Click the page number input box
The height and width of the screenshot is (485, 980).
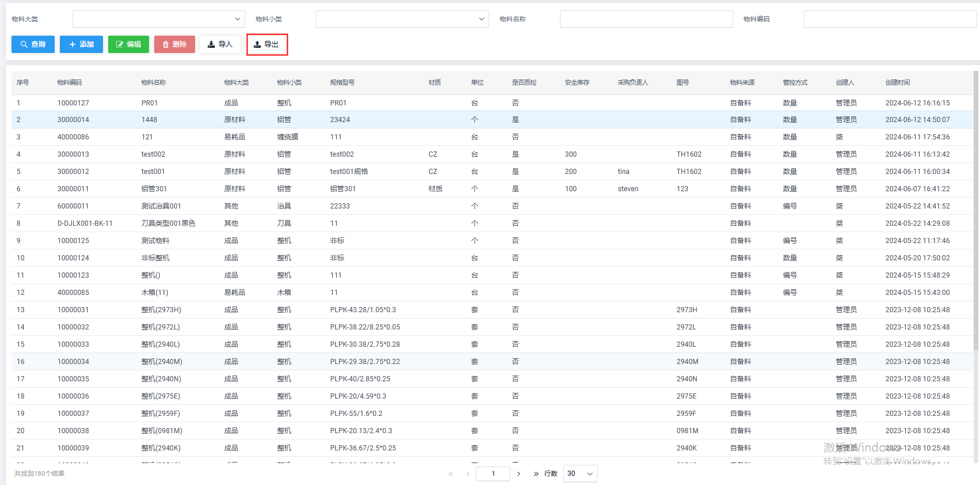pyautogui.click(x=493, y=473)
